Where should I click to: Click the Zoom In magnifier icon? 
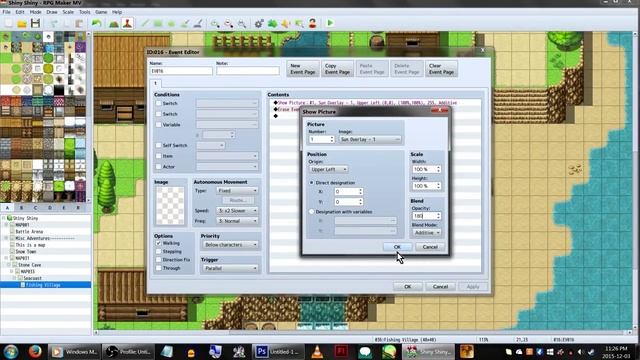215,23
